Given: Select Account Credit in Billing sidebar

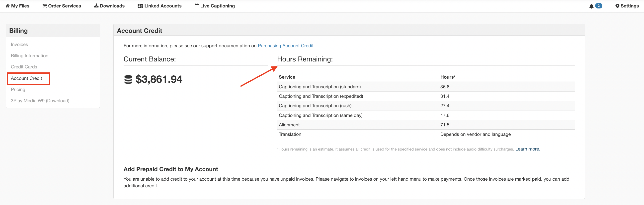Looking at the screenshot, I should [26, 78].
